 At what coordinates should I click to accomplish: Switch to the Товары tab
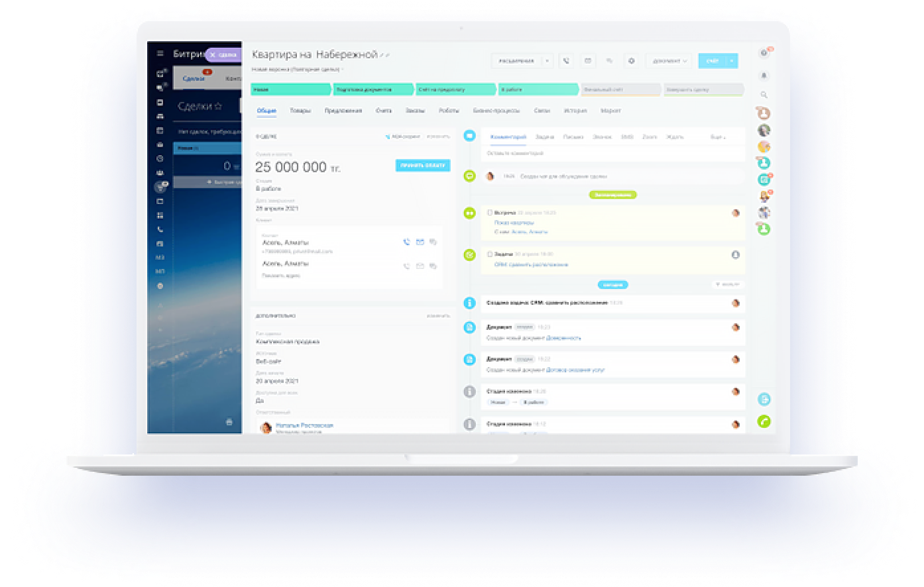point(300,111)
